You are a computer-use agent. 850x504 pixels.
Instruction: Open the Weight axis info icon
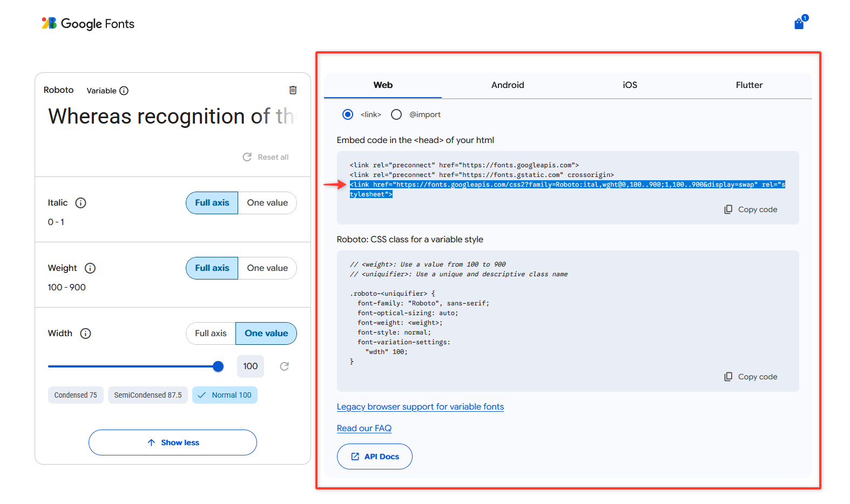(90, 268)
